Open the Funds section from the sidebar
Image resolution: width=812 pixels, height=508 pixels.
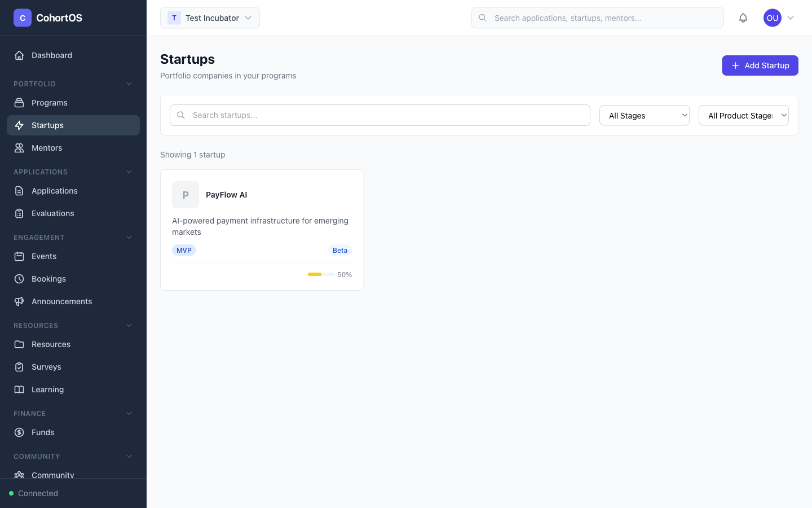(43, 432)
